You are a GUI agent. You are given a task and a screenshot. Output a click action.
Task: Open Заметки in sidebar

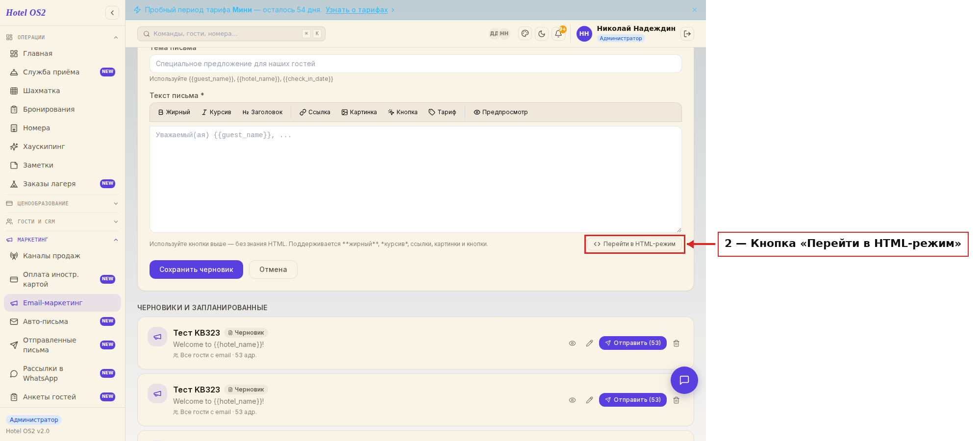pyautogui.click(x=62, y=165)
